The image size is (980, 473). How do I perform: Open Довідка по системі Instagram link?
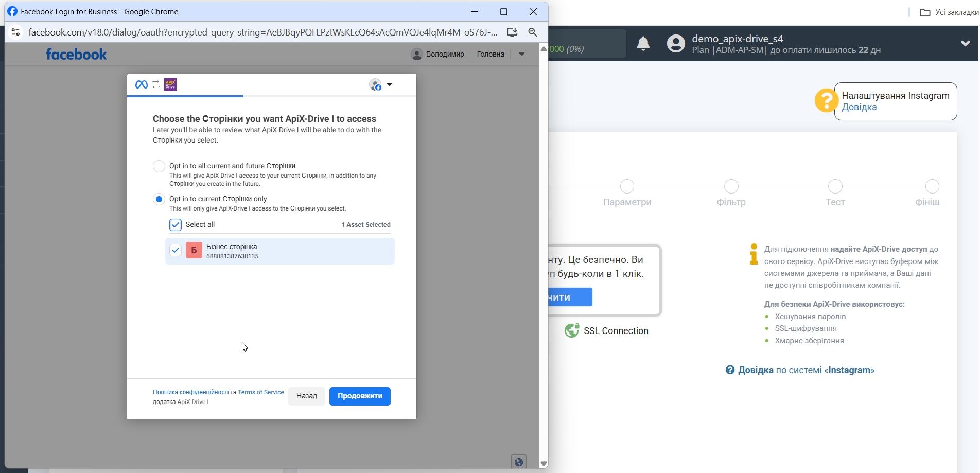(x=806, y=370)
